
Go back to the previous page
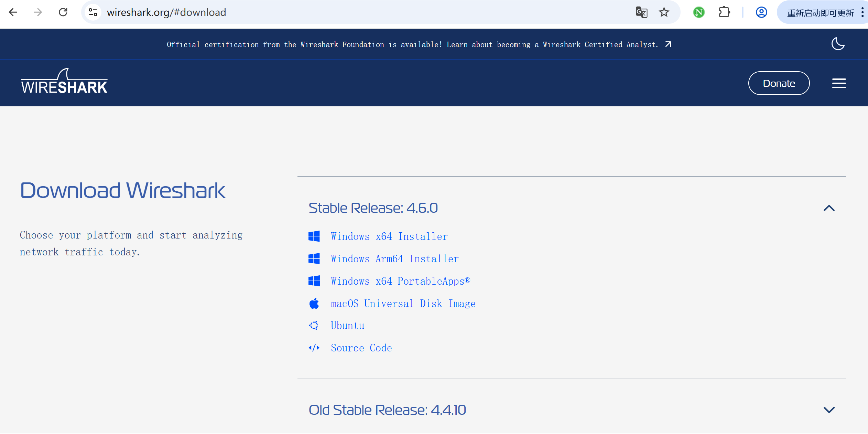(13, 12)
